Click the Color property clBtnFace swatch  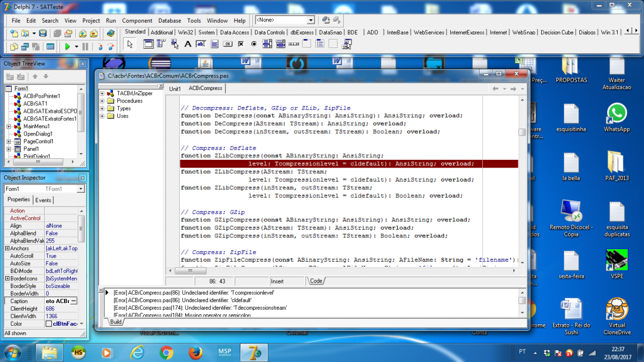(x=49, y=324)
